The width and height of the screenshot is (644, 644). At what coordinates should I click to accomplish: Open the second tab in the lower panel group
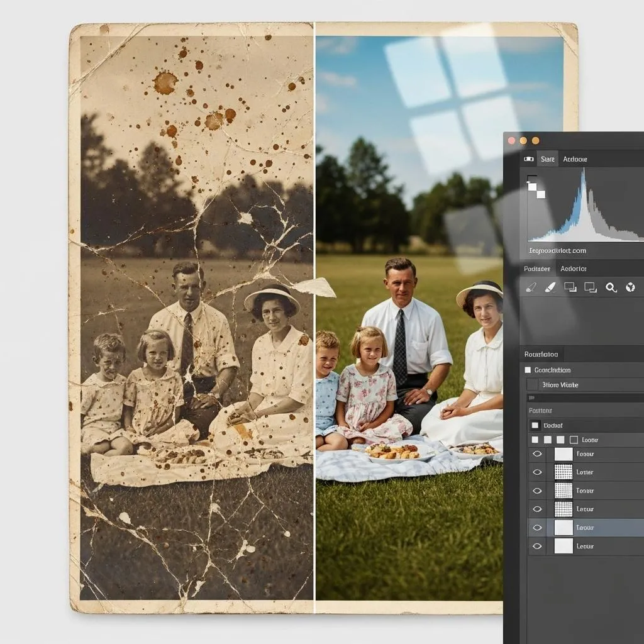[574, 269]
